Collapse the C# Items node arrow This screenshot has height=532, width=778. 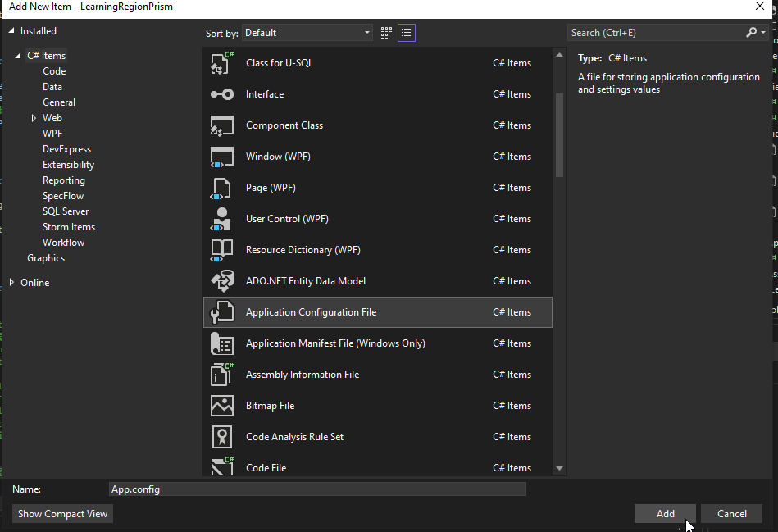pyautogui.click(x=18, y=56)
